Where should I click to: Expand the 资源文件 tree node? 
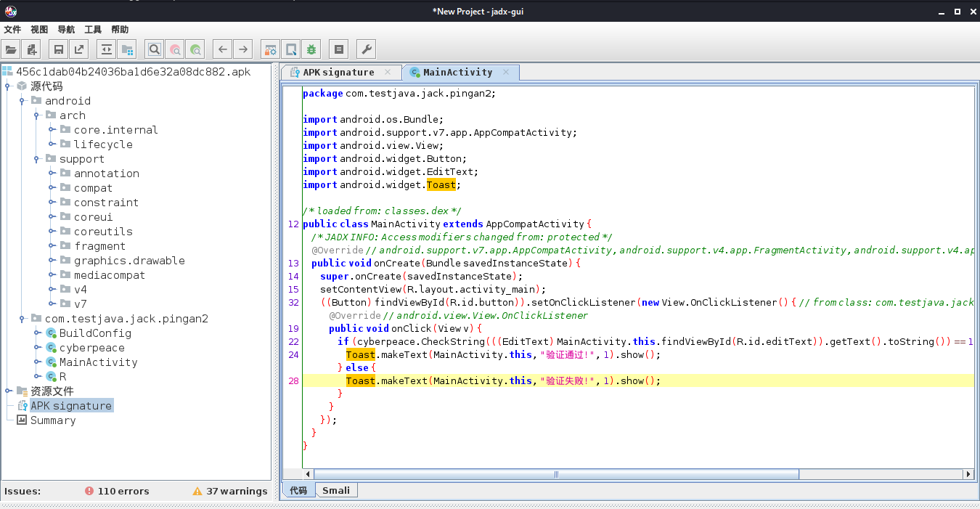[x=8, y=391]
